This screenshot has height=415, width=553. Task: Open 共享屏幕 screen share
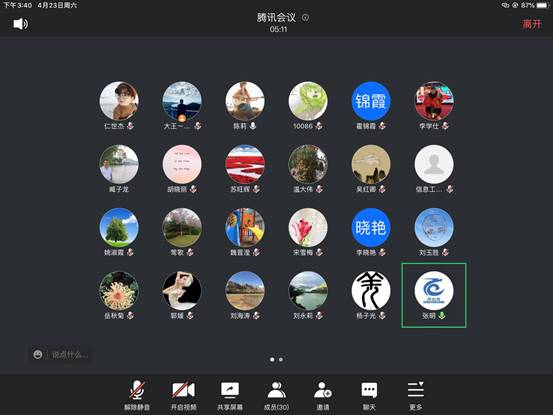tap(230, 395)
